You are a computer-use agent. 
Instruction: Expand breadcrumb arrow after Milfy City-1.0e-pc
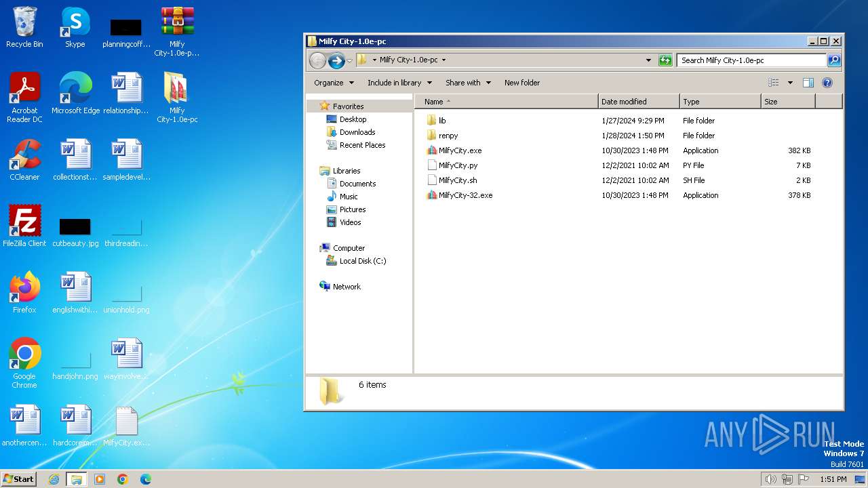[443, 60]
